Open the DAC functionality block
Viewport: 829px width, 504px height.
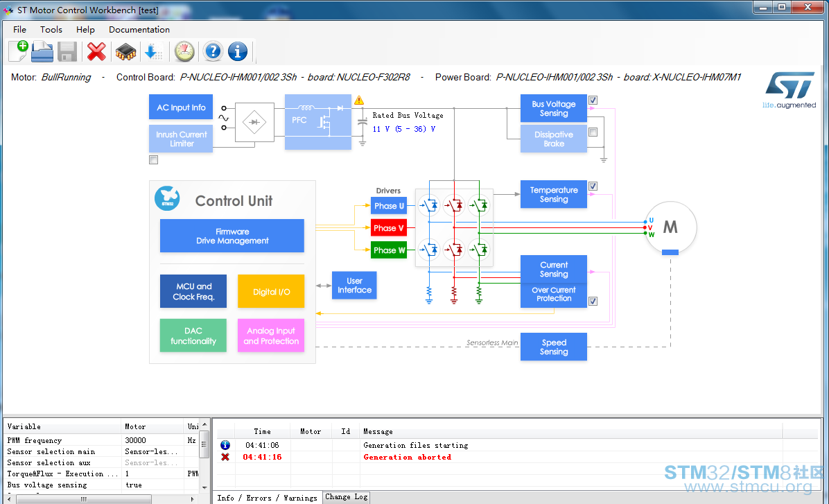click(193, 336)
